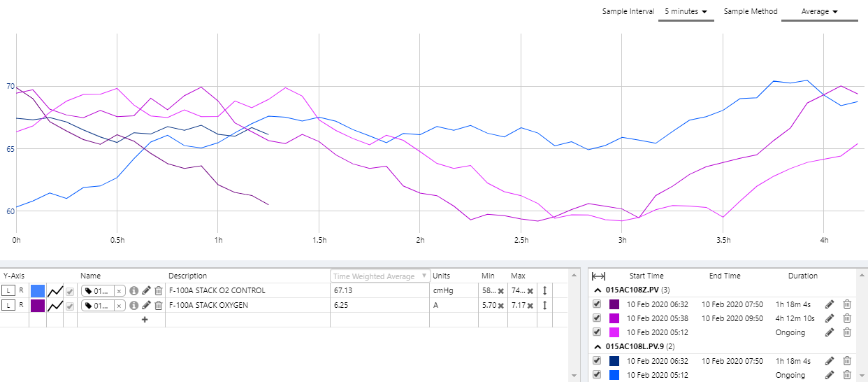Screen dimensions: 868x382
Task: Set STACK OXYGEN to the left Y-axis
Action: pyautogui.click(x=8, y=305)
